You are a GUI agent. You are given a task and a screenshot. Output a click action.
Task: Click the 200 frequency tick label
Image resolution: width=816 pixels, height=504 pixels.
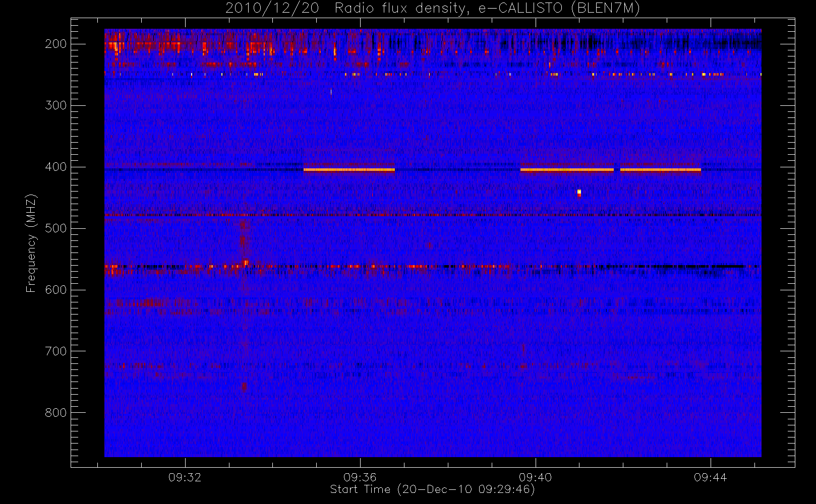(x=56, y=44)
